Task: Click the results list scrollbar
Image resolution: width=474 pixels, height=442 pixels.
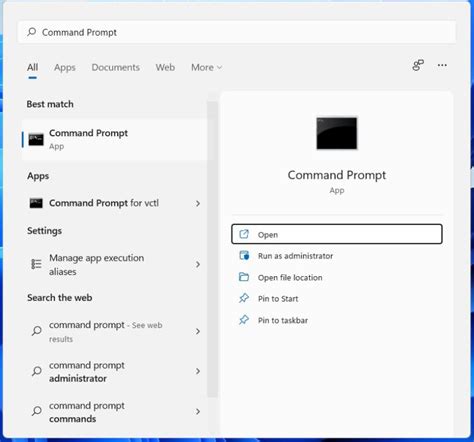Action: point(212,249)
